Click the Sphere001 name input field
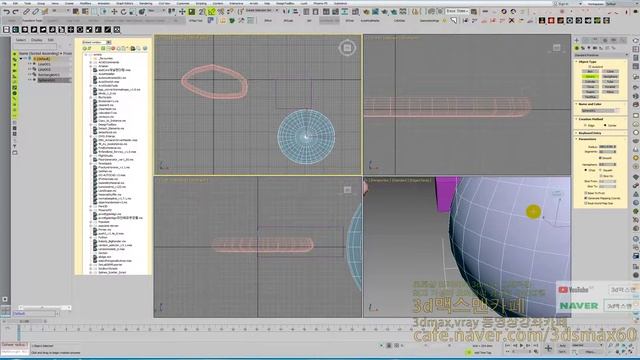This screenshot has height=360, width=640. 598,111
